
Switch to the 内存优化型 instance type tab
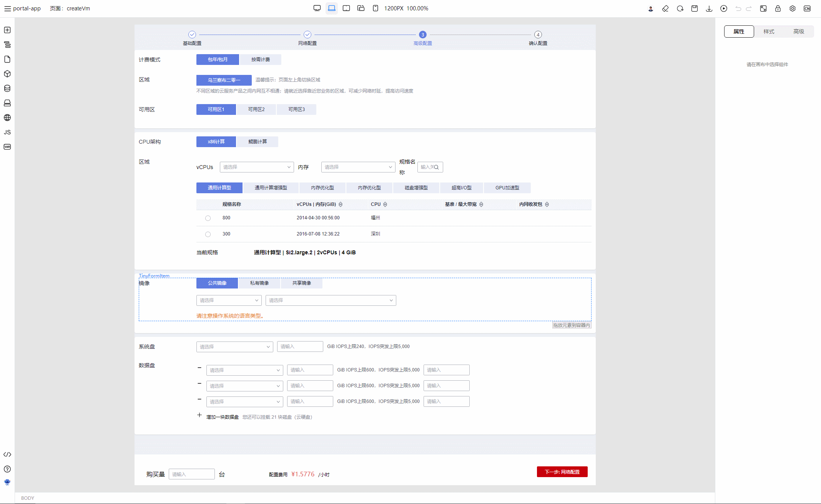322,187
